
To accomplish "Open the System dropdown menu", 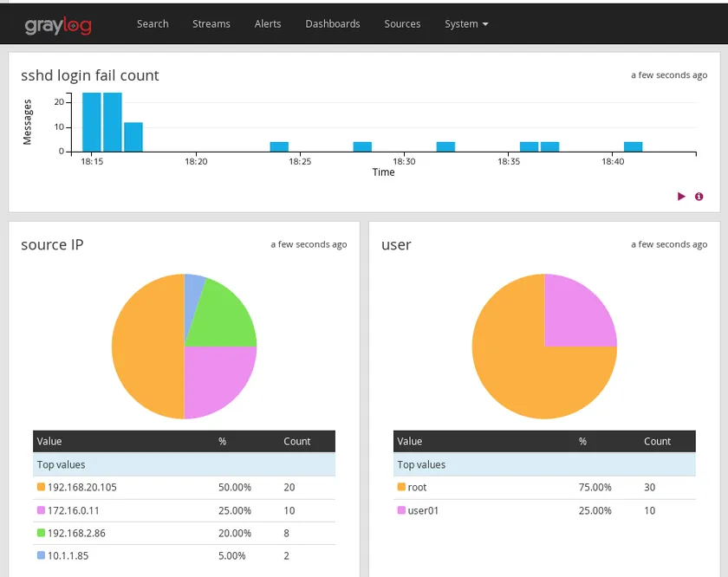I will tap(466, 24).
